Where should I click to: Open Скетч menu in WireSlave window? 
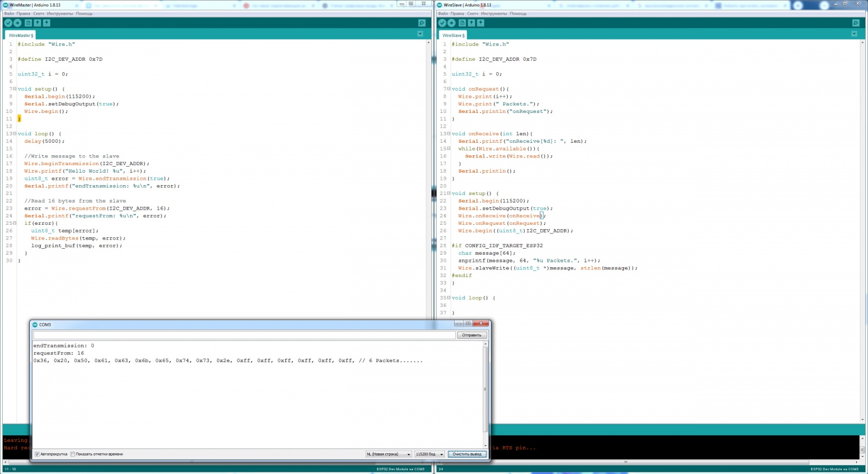tap(473, 14)
